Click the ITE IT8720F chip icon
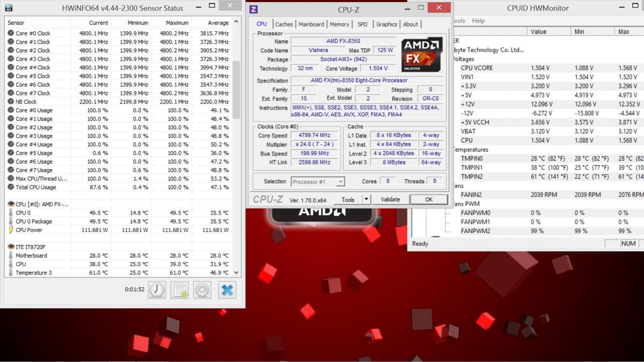 [x=11, y=247]
